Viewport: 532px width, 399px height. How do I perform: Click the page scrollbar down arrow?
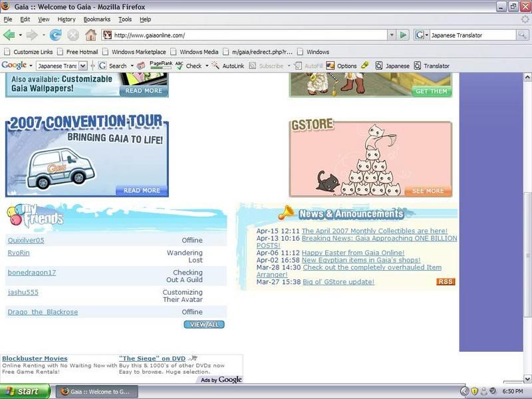(x=527, y=379)
